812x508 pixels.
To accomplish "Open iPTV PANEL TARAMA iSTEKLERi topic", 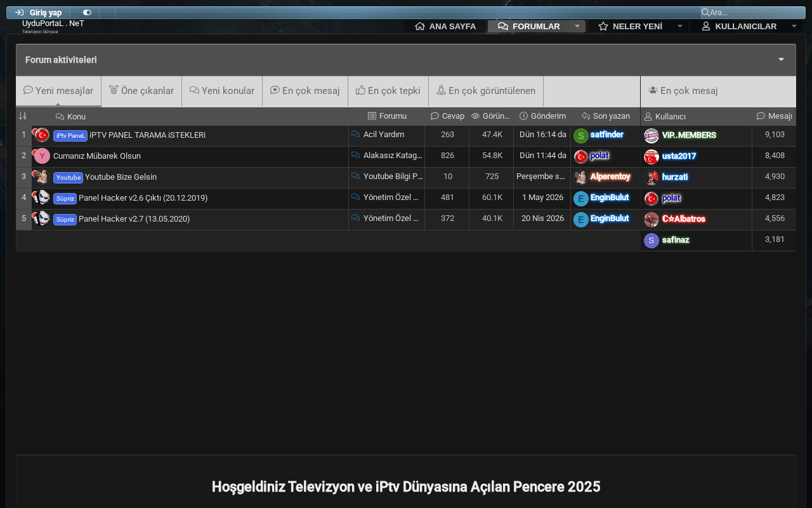I will (x=147, y=135).
